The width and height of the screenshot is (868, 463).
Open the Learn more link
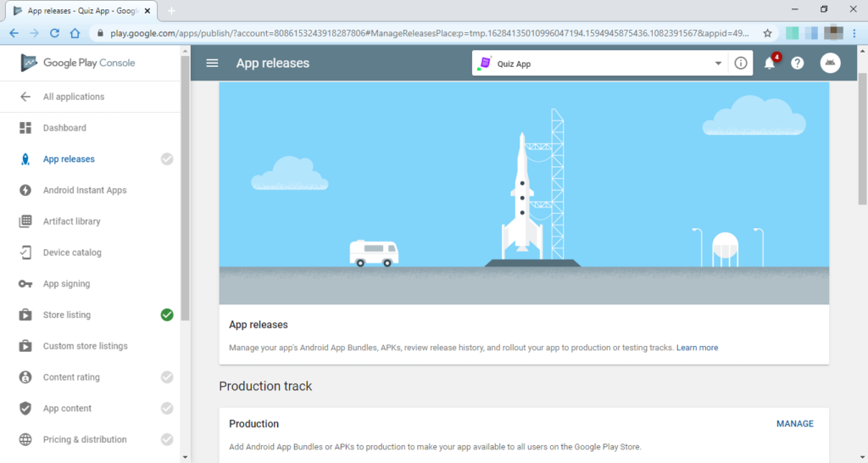(697, 348)
